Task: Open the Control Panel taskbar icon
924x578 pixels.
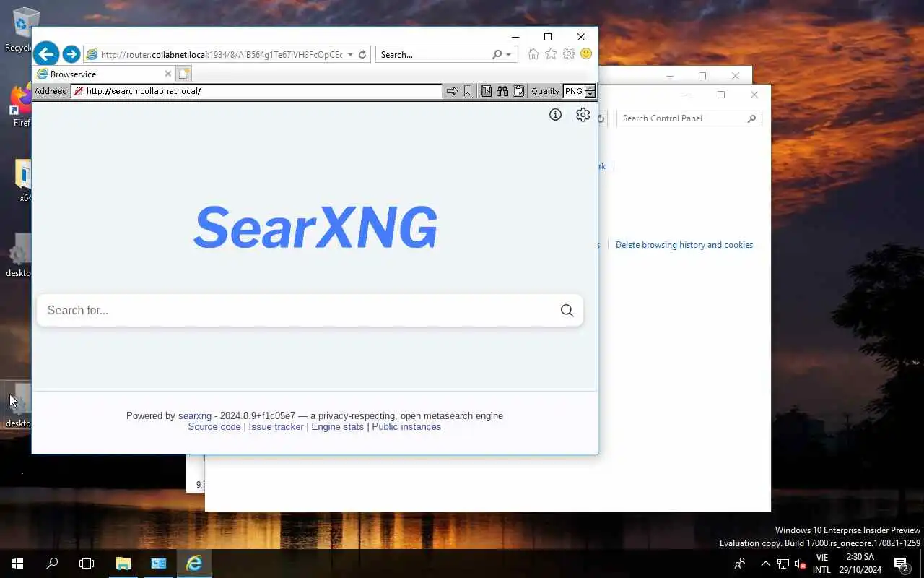Action: 158,564
